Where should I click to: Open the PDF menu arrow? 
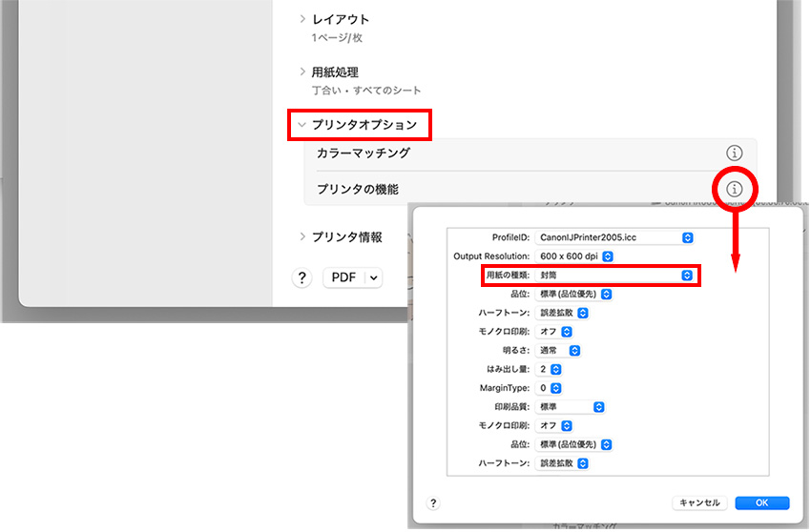point(373,277)
